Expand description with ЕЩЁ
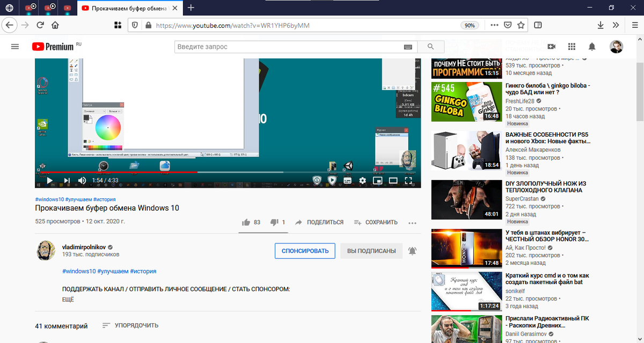 click(68, 299)
